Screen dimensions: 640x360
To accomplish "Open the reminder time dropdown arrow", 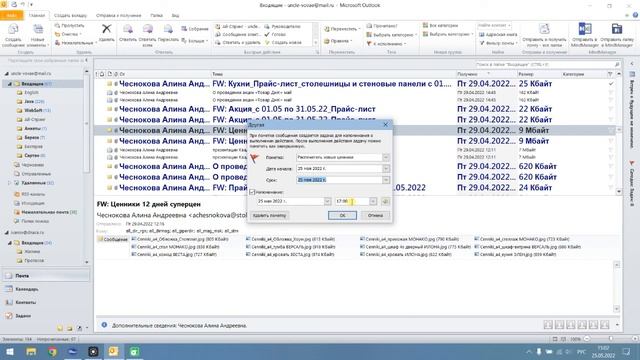I will [373, 201].
